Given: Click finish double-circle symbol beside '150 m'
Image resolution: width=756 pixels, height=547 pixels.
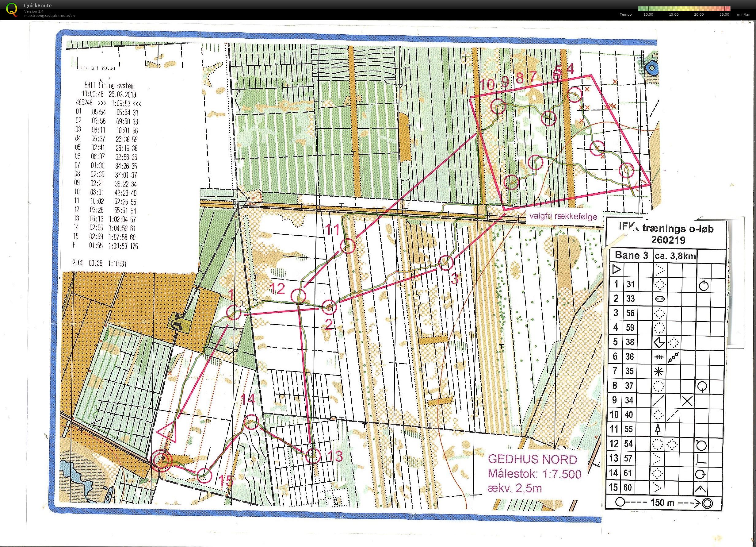Looking at the screenshot, I should 707,504.
